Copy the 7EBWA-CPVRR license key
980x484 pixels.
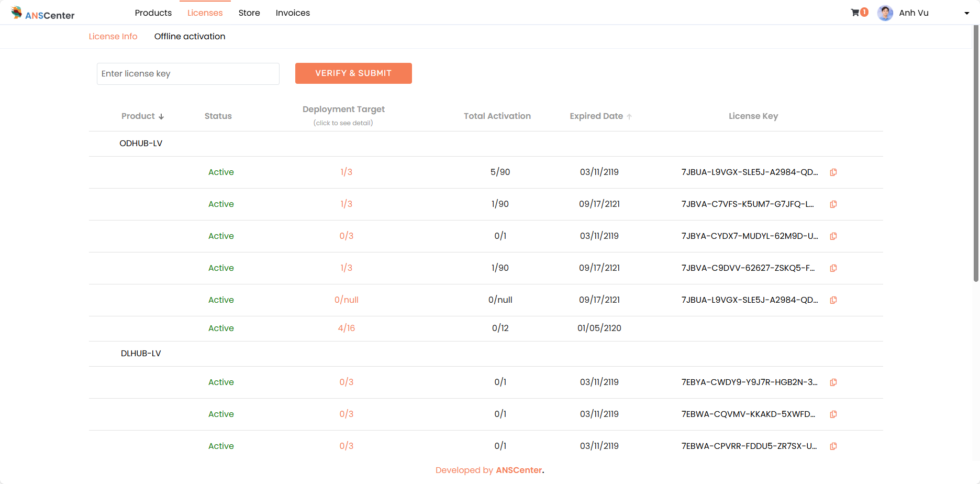click(x=833, y=446)
